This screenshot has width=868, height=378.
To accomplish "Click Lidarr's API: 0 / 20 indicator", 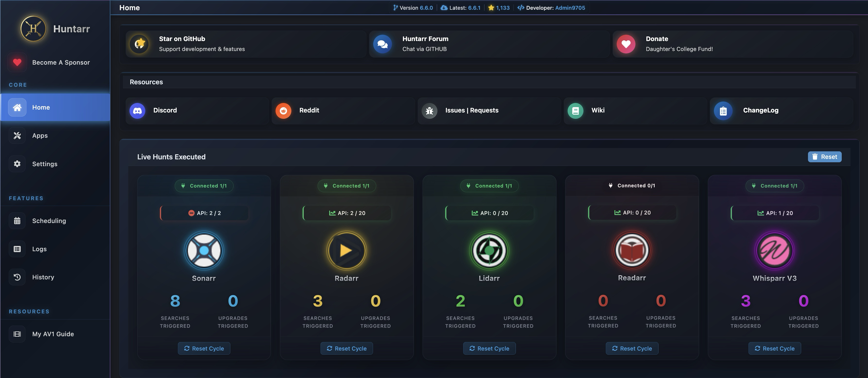I will (x=489, y=213).
